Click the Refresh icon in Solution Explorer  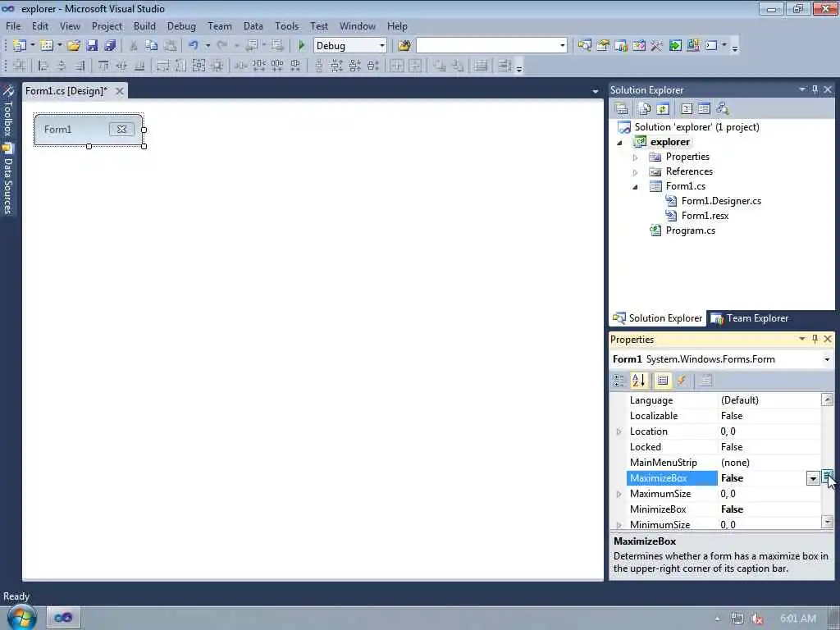(663, 109)
